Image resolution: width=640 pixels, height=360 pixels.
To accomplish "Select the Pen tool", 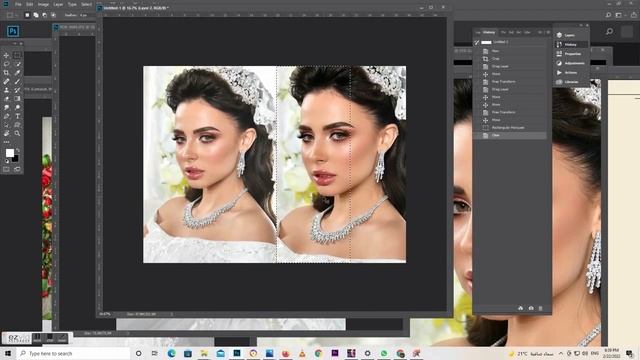I will pos(7,116).
